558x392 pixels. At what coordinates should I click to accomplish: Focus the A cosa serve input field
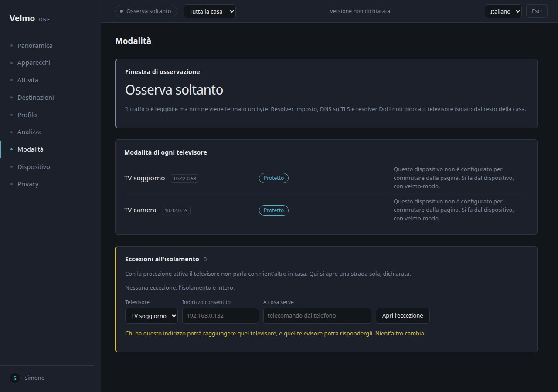point(317,316)
